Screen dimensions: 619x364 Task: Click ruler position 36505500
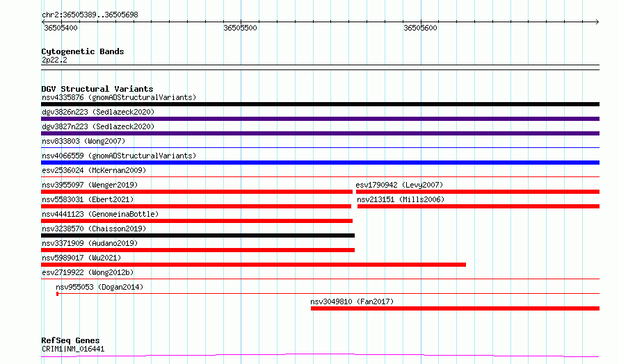tap(240, 28)
